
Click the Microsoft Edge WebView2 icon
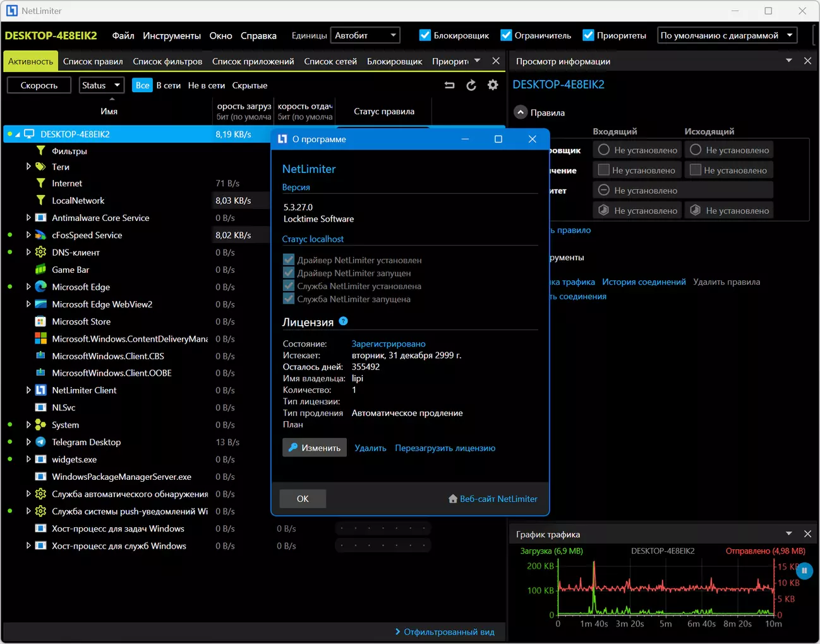(x=40, y=304)
